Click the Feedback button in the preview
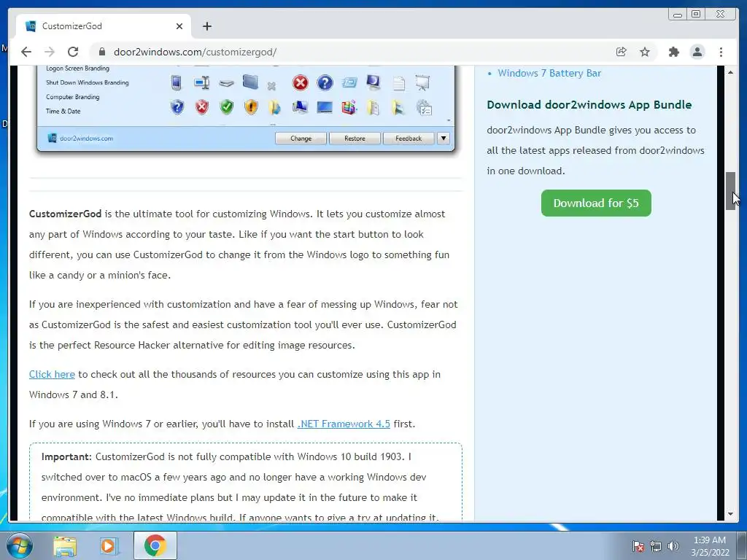747x560 pixels. click(x=409, y=138)
